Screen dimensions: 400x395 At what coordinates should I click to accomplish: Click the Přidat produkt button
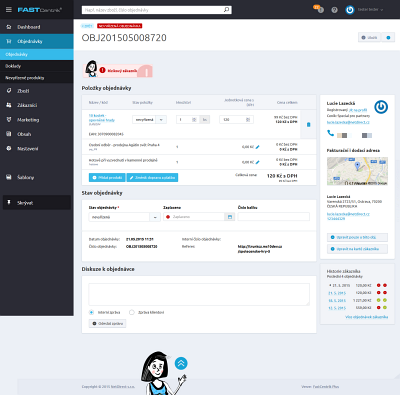[107, 178]
